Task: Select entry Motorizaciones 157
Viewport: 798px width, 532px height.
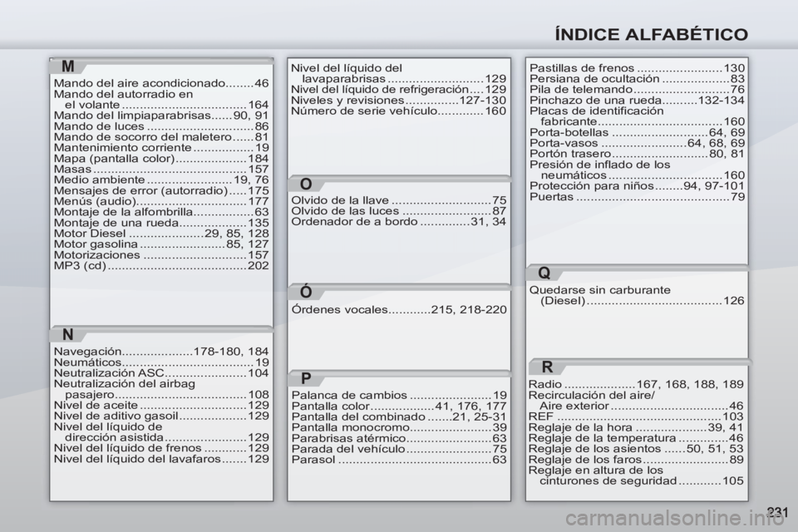Action: coord(161,255)
